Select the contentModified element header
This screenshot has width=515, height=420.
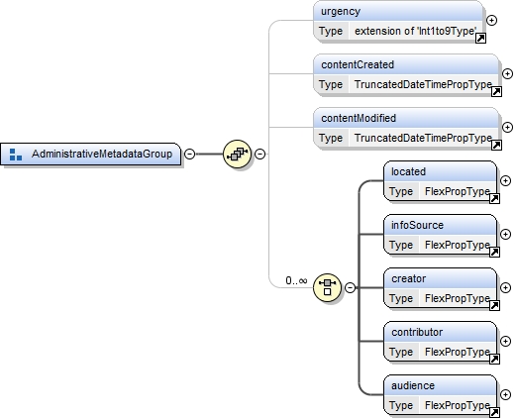(x=406, y=118)
